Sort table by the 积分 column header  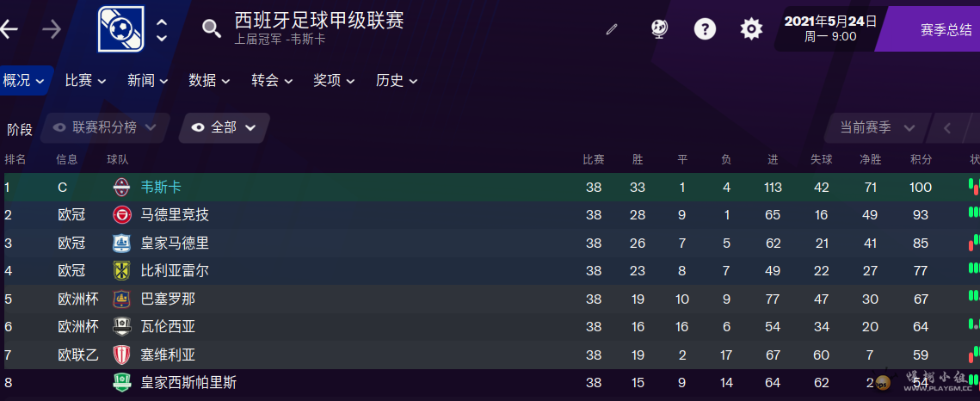coord(921,159)
